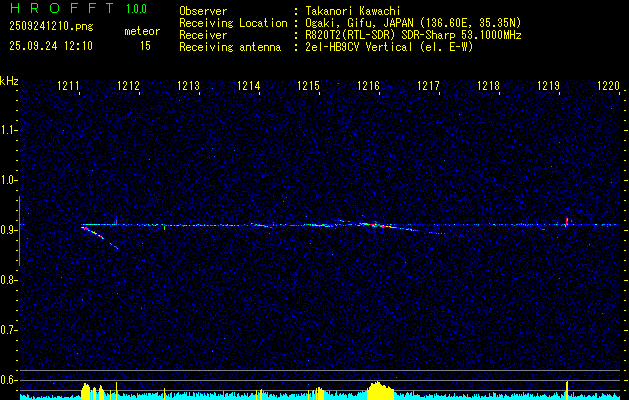Click the yellow power peak below 1211
This screenshot has height=400, width=629.
click(x=87, y=389)
